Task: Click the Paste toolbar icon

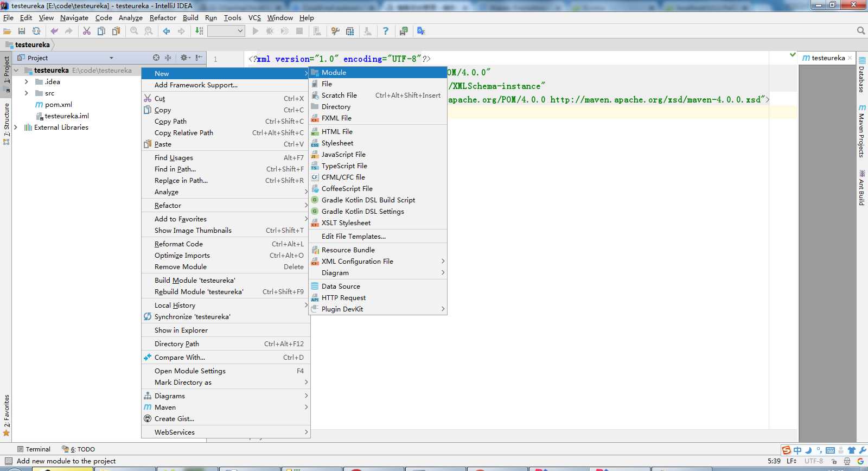Action: pos(116,31)
